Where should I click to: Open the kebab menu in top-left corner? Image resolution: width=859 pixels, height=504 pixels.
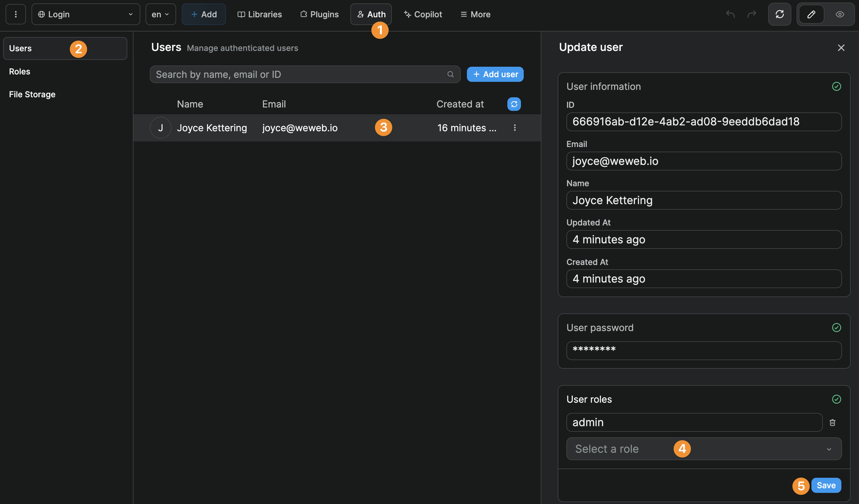16,14
